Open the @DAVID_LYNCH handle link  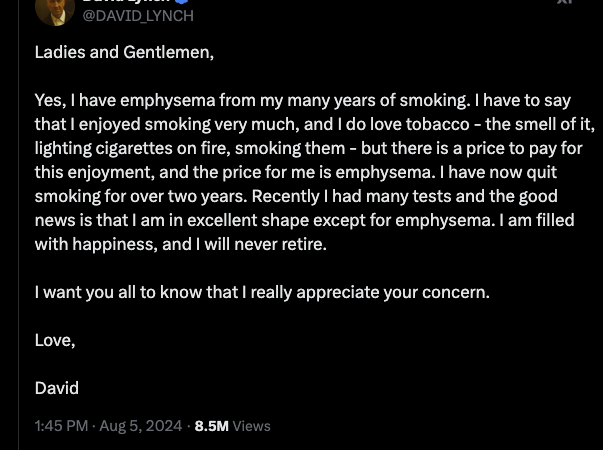click(137, 16)
